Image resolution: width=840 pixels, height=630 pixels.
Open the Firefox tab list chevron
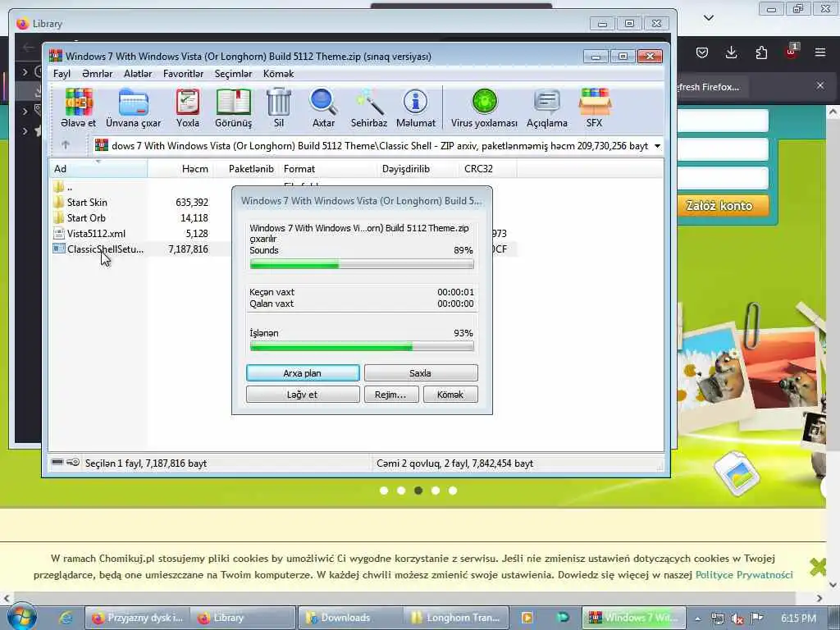click(708, 18)
